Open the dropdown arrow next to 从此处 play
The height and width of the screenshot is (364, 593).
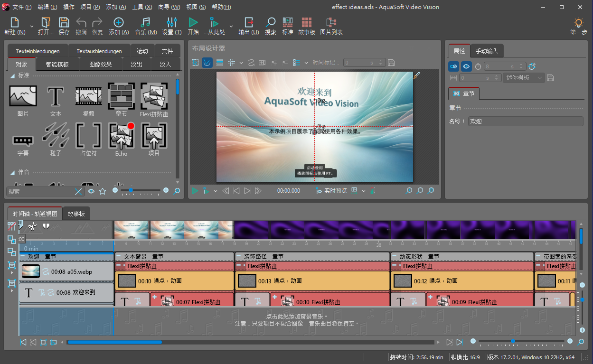tap(231, 26)
